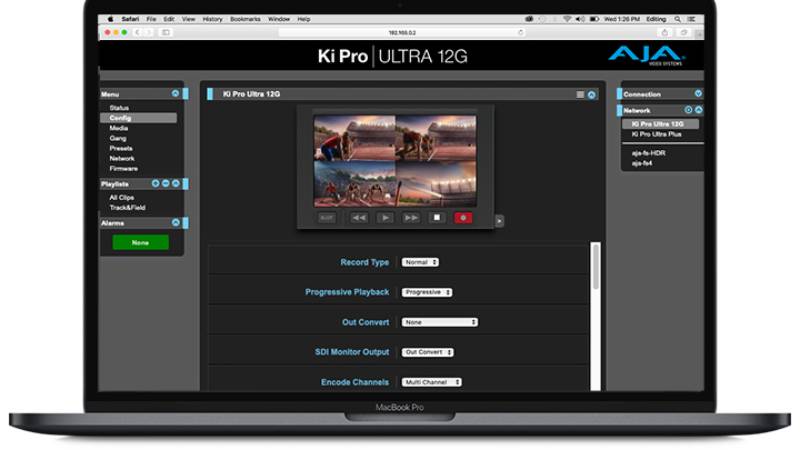This screenshot has height=450, width=800.
Task: Click the small arrow right of the transport panel
Action: [500, 221]
